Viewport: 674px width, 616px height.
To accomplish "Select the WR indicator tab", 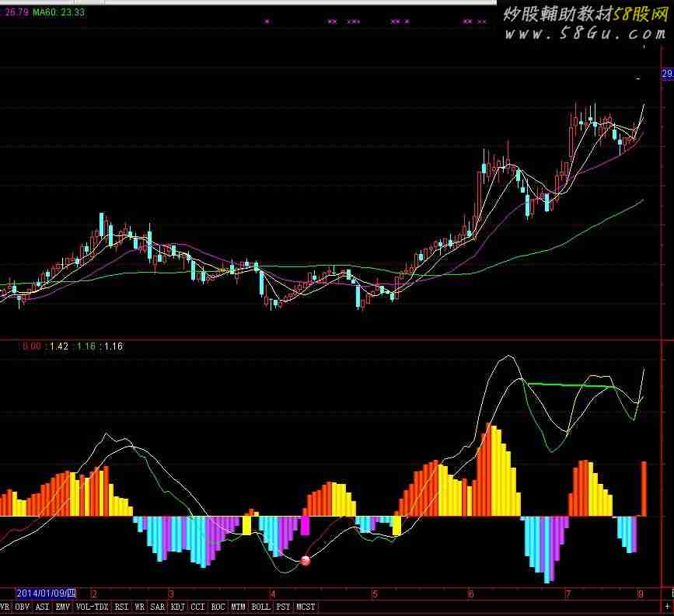I will point(140,606).
